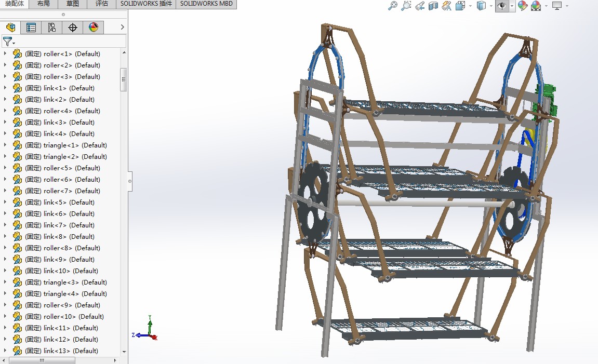598x364 pixels.
Task: Click Edit Appearance icon
Action: 523,6
